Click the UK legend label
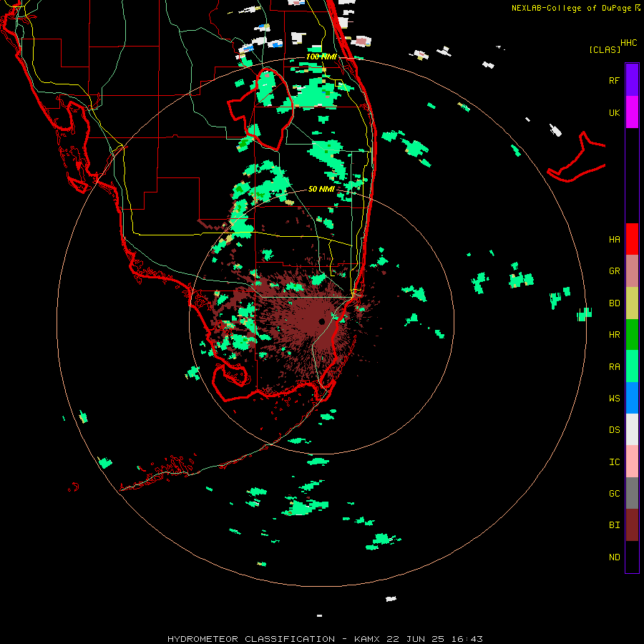This screenshot has height=644, width=644. (x=614, y=112)
